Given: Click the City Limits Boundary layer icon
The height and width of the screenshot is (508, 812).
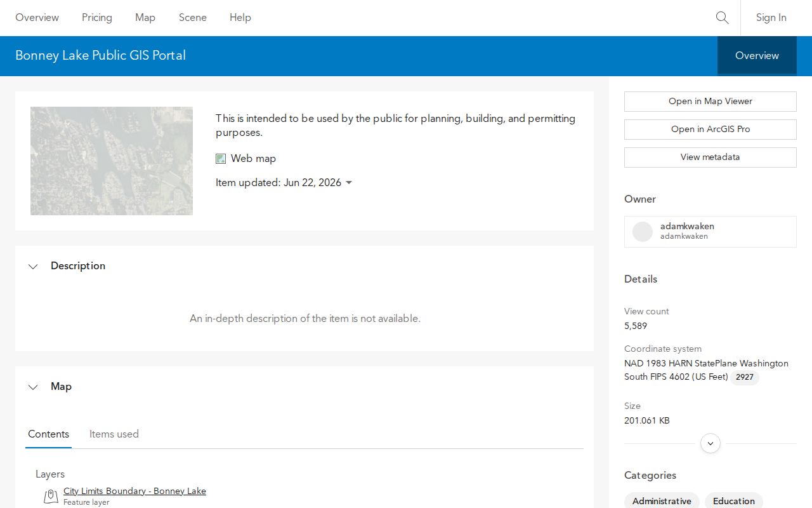Looking at the screenshot, I should click(x=51, y=497).
